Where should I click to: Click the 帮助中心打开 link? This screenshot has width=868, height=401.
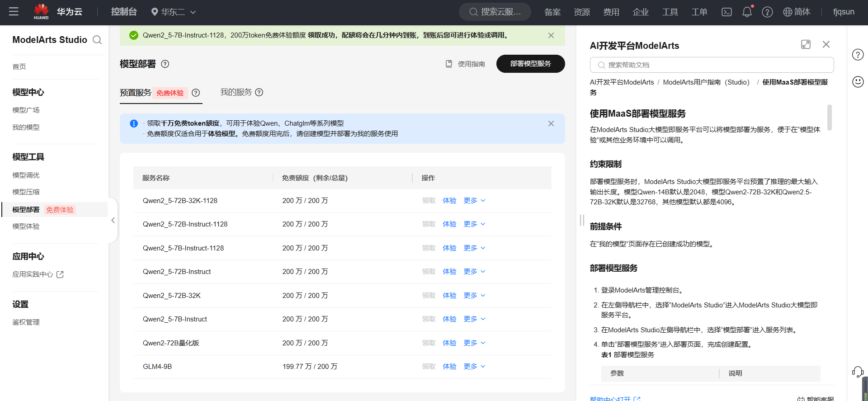point(615,398)
